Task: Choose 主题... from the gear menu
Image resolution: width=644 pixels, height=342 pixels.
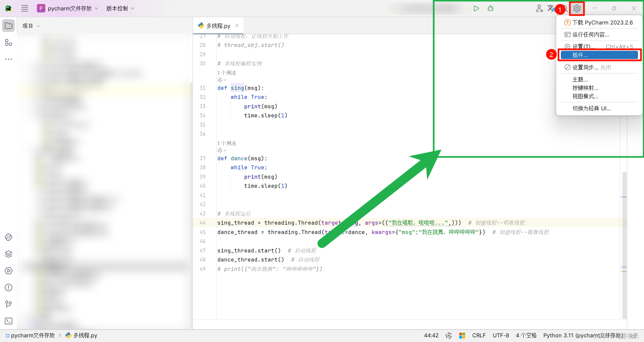Action: coord(599,79)
